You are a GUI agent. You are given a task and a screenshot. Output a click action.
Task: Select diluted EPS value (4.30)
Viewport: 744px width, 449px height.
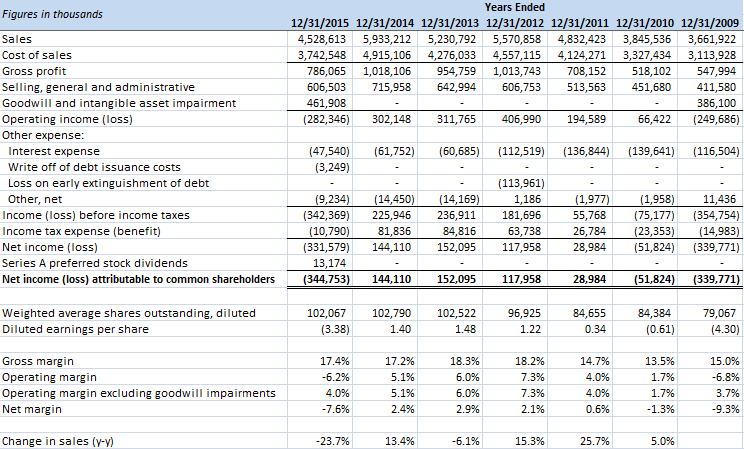[725, 329]
